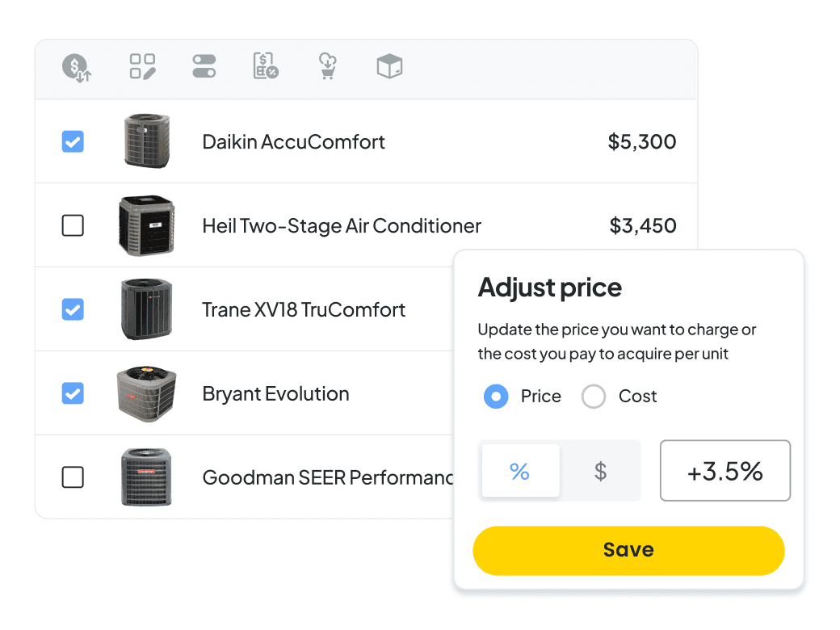The image size is (840, 630).
Task: Click the cloud shopping cart icon
Action: tap(327, 66)
